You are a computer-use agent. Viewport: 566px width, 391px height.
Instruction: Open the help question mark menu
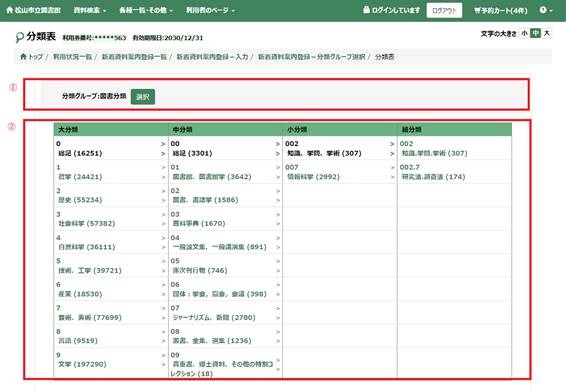click(x=546, y=10)
